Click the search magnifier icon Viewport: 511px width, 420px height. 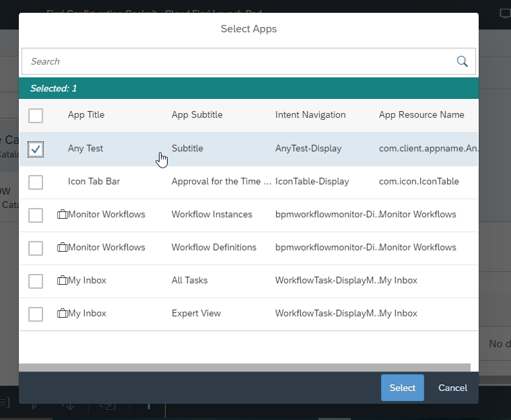(x=462, y=61)
